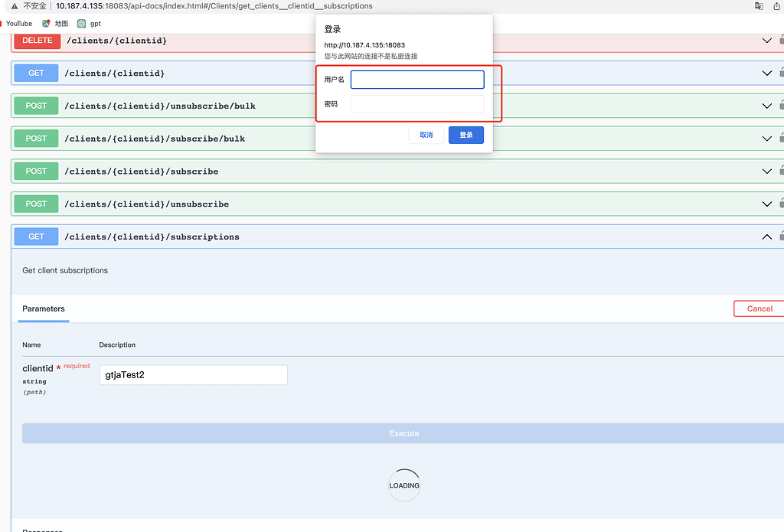
Task: Click the share icon in address bar
Action: click(778, 6)
